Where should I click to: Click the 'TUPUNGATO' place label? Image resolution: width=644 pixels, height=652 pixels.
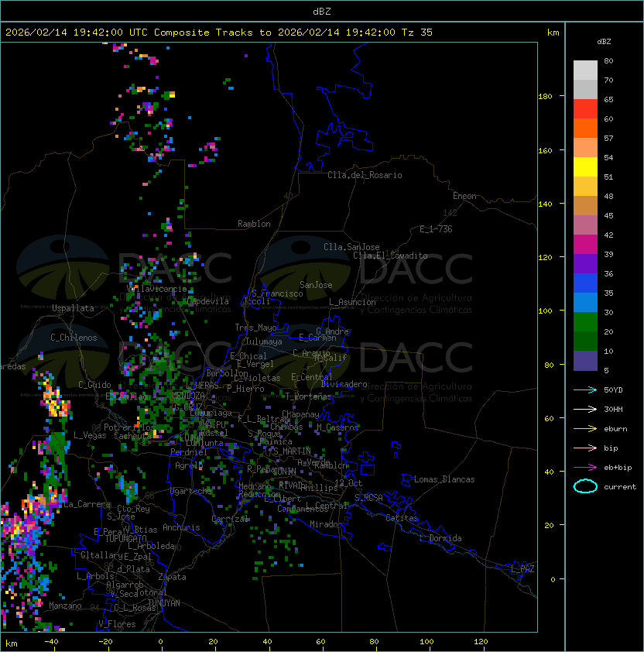pos(125,538)
